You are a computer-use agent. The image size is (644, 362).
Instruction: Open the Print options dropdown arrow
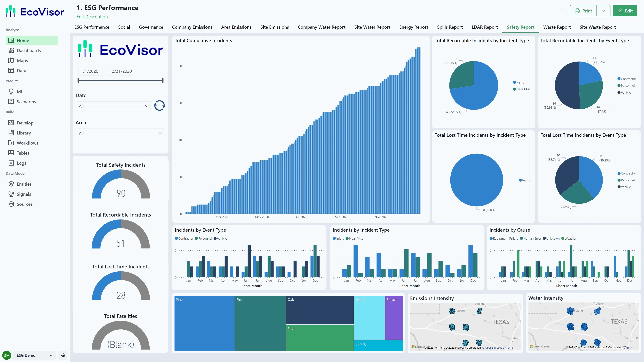point(603,11)
